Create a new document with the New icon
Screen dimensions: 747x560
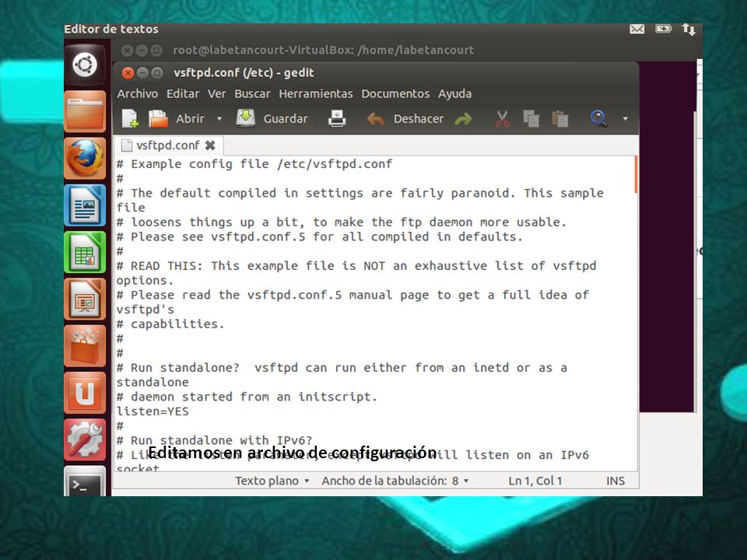[130, 118]
